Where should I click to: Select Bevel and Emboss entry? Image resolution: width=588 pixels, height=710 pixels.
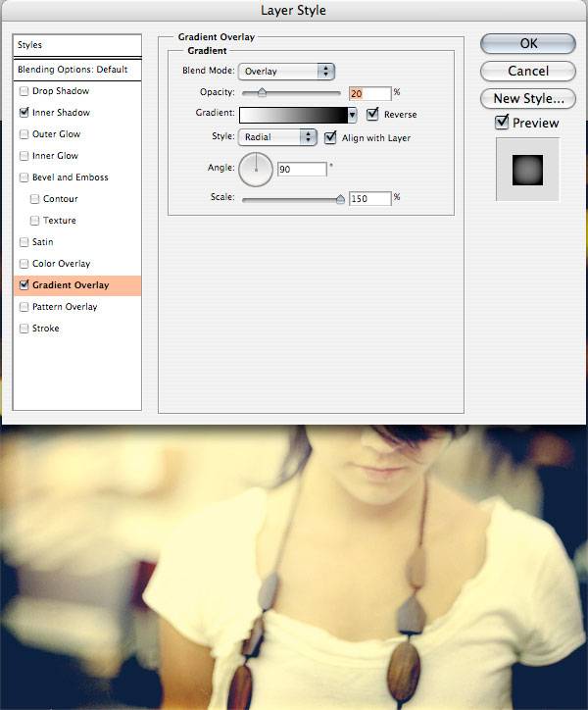(70, 177)
